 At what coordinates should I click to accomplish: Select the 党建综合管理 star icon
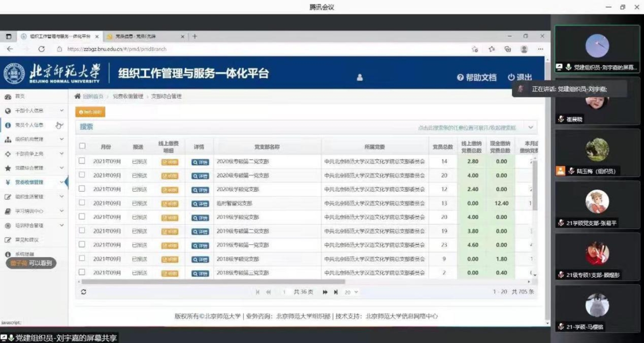8,168
